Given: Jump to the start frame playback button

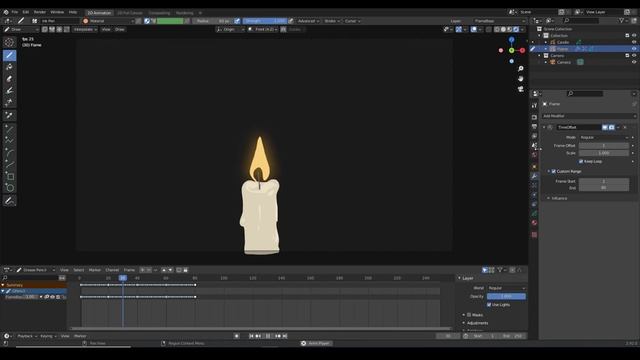Looking at the screenshot, I should pos(251,336).
